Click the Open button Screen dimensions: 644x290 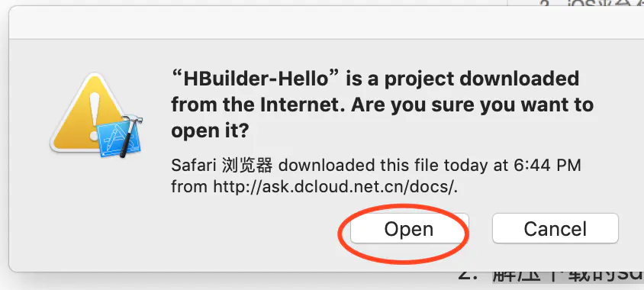tap(409, 228)
